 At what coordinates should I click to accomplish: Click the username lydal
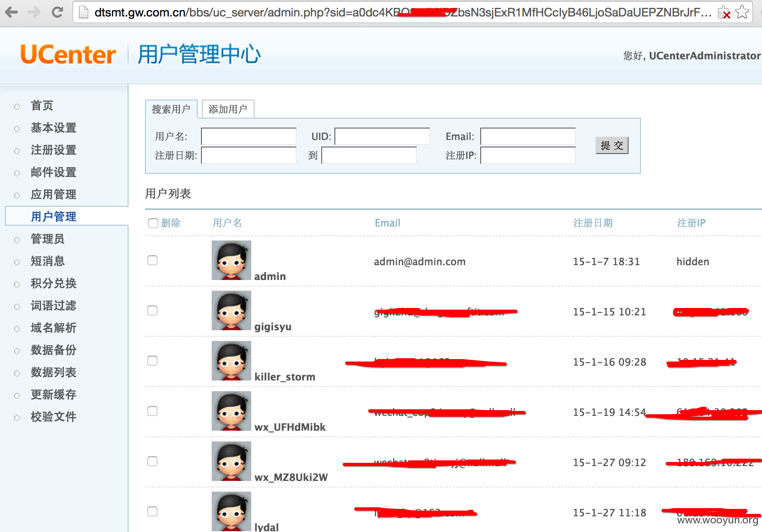[266, 527]
